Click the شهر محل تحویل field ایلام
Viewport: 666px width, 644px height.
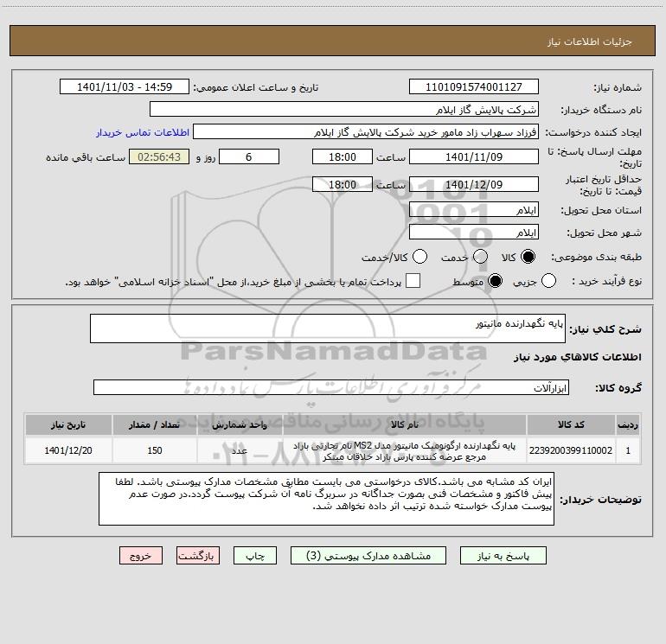tap(474, 232)
